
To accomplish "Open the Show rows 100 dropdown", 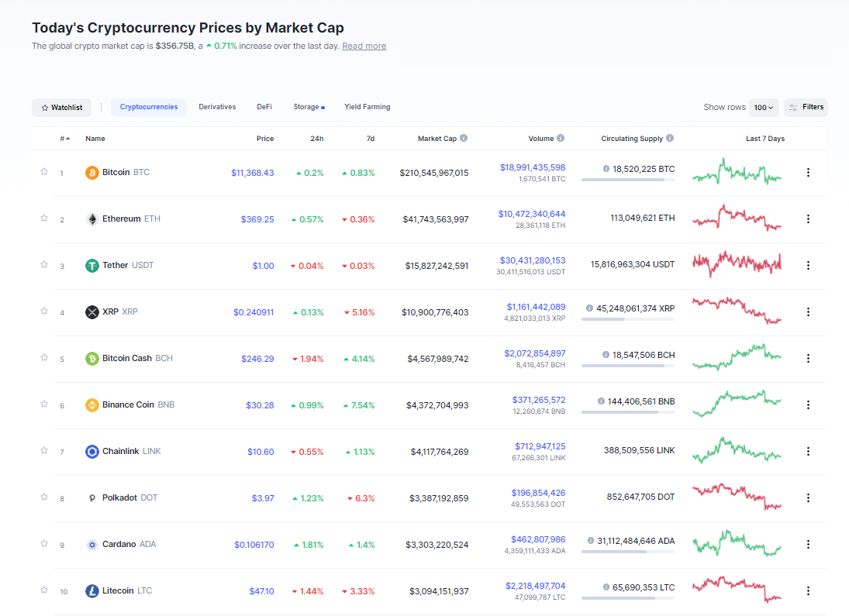I will click(x=764, y=108).
